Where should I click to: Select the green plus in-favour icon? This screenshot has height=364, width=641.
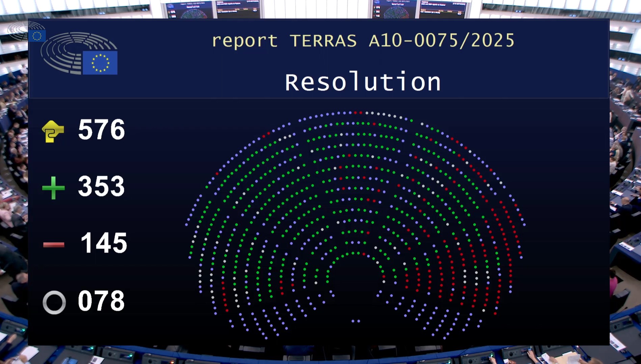click(53, 188)
